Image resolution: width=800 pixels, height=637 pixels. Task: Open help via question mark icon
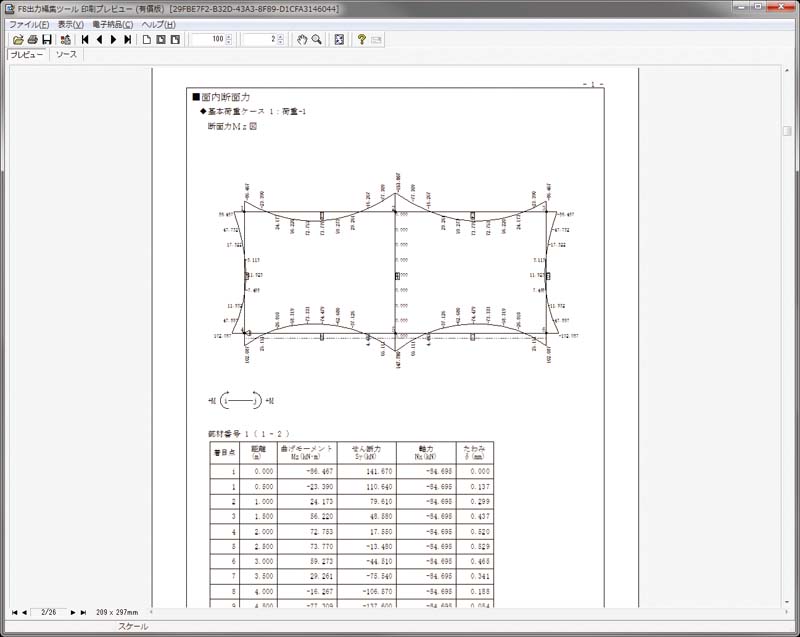pyautogui.click(x=362, y=39)
